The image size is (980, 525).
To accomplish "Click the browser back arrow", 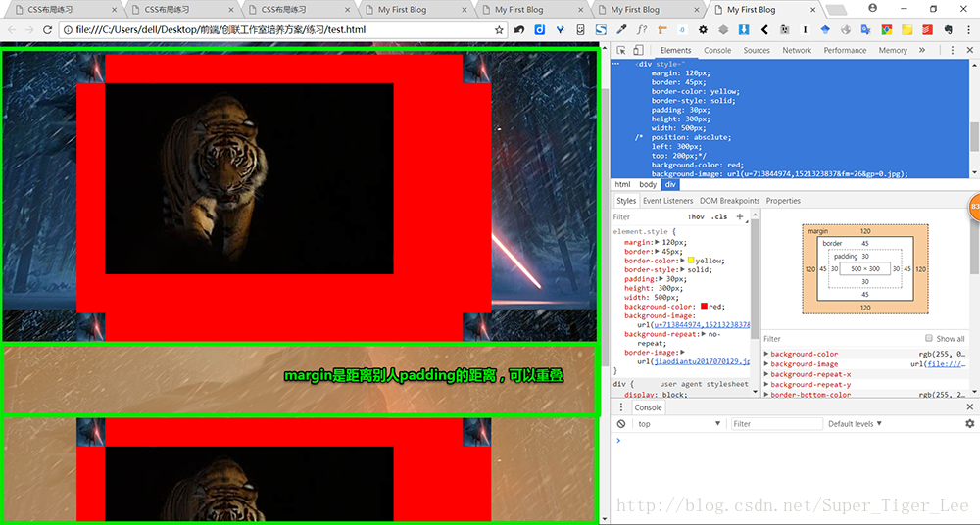I will [x=11, y=30].
